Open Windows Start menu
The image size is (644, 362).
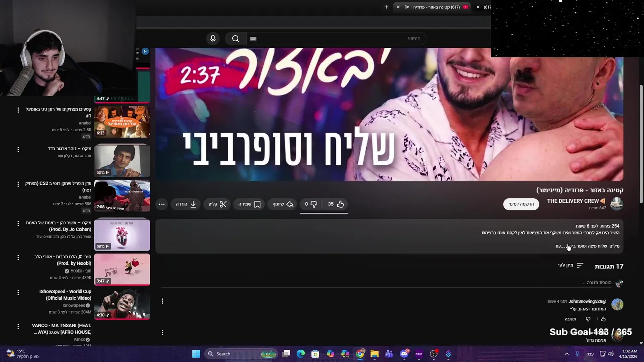[x=196, y=354]
